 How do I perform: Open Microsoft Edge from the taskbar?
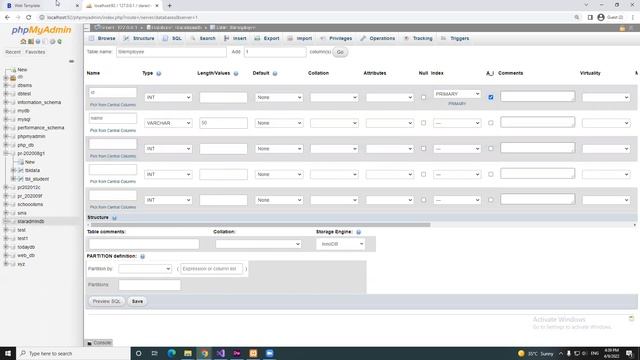point(171,353)
